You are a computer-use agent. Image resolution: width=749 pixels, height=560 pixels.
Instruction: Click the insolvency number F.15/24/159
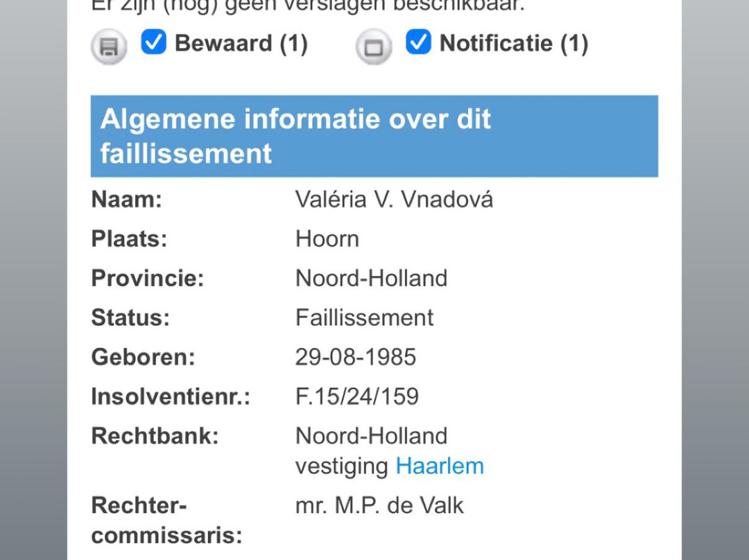click(356, 396)
